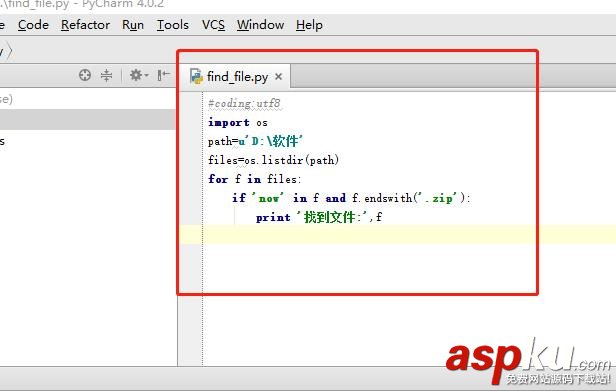616x391 pixels.
Task: Open the Refactor menu
Action: click(85, 25)
